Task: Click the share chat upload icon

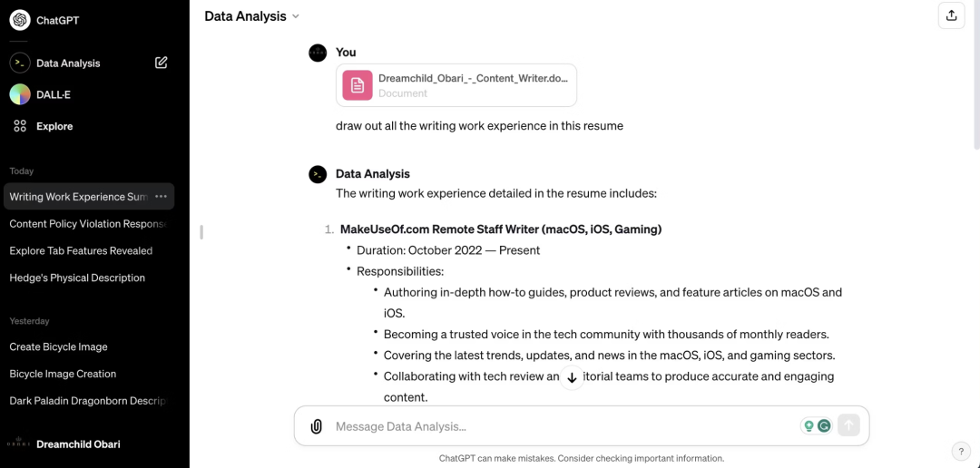Action: [951, 15]
